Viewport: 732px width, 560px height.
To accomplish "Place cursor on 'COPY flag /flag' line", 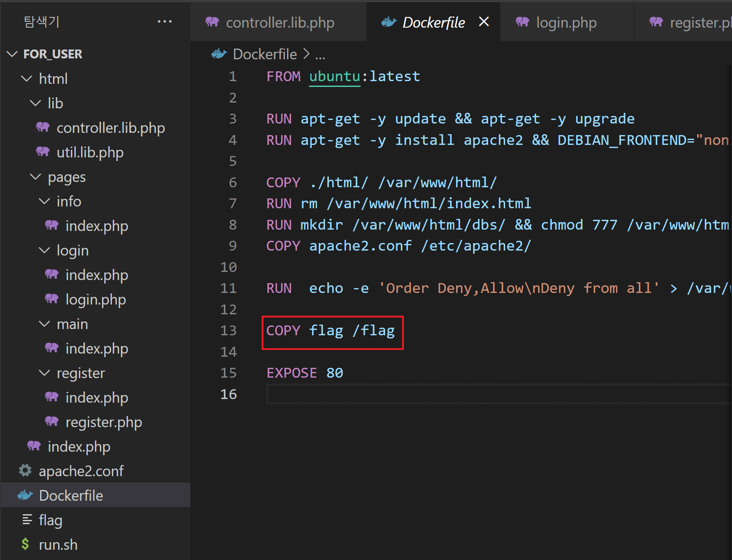I will pos(331,330).
